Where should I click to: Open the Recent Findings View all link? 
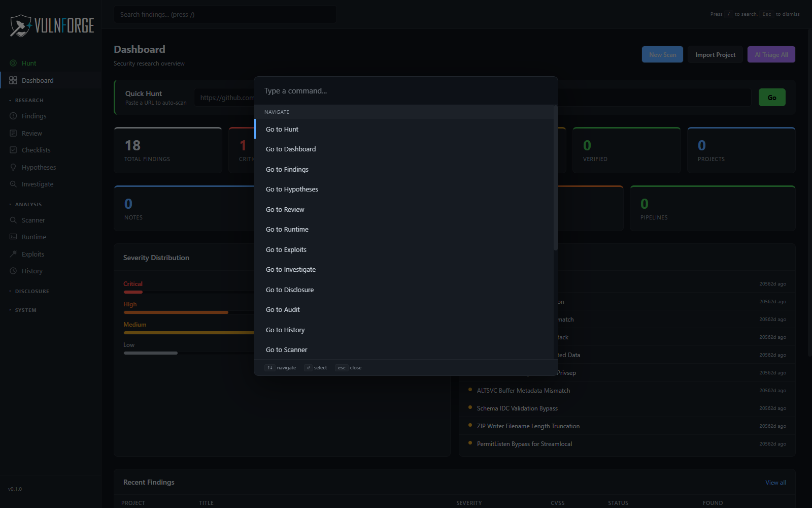coord(775,482)
